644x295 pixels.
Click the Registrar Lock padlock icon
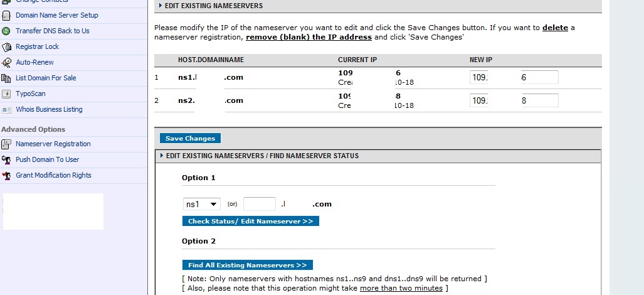pyautogui.click(x=6, y=47)
